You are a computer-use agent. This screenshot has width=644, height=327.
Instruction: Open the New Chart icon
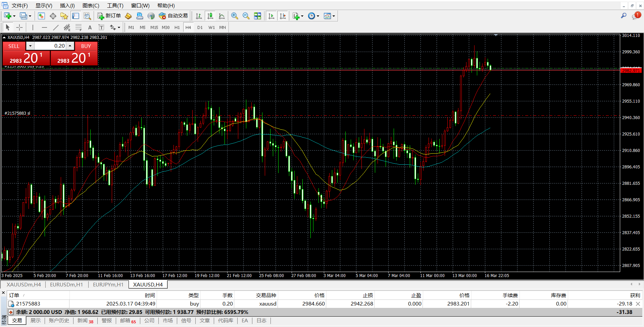click(x=7, y=16)
